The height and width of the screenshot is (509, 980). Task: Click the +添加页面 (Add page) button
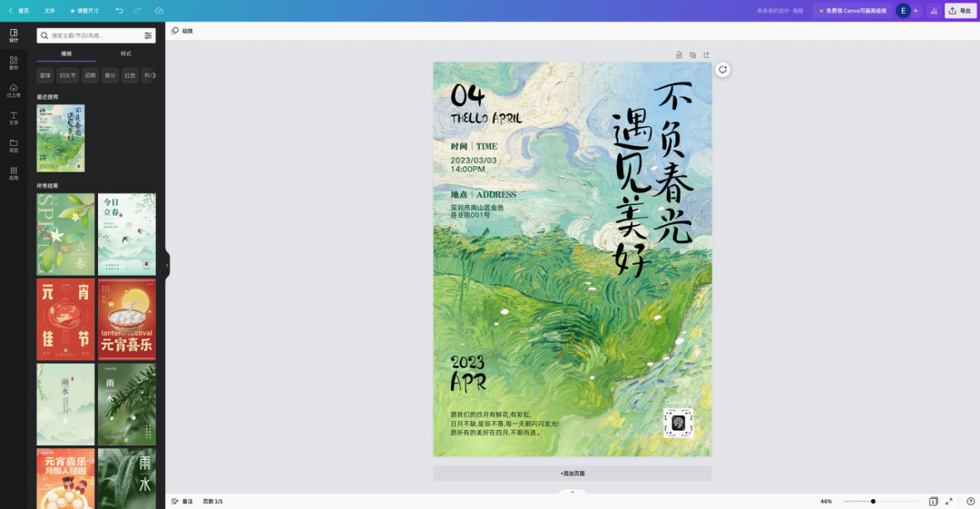(x=572, y=474)
